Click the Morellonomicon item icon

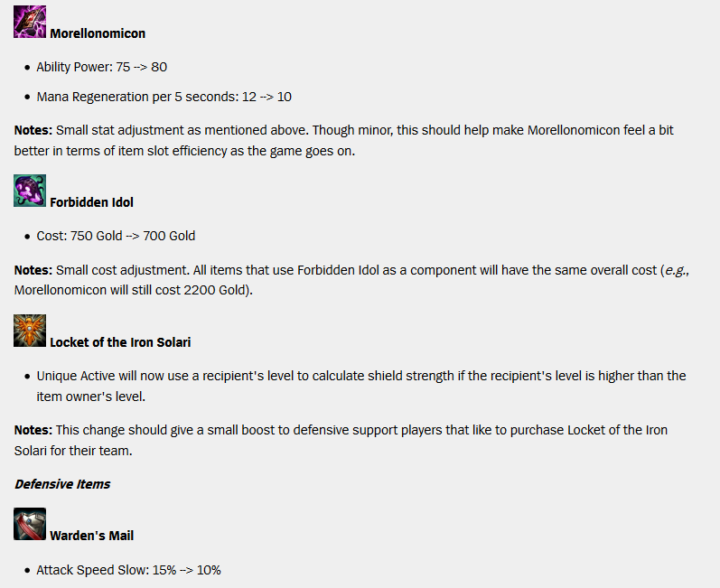[x=30, y=22]
